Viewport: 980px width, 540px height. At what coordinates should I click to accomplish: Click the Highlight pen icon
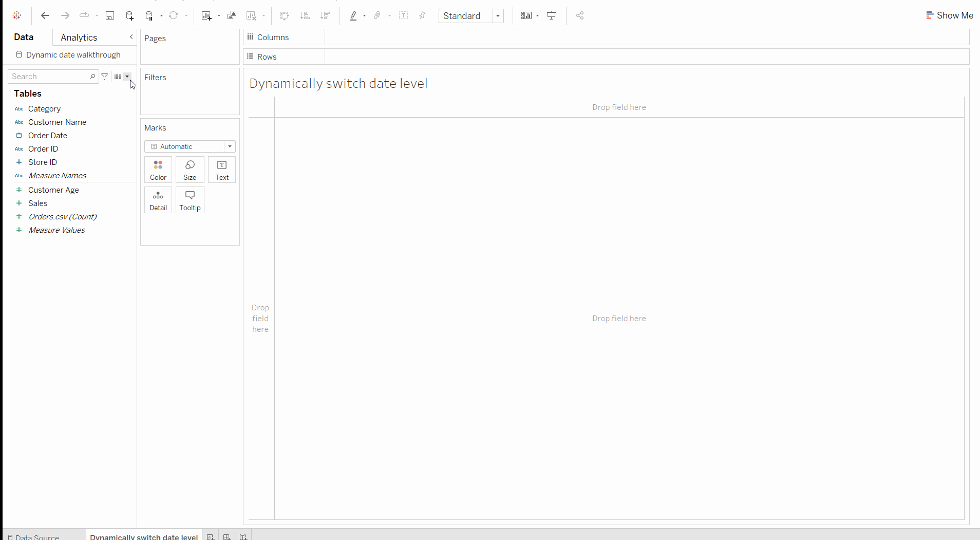coord(353,15)
